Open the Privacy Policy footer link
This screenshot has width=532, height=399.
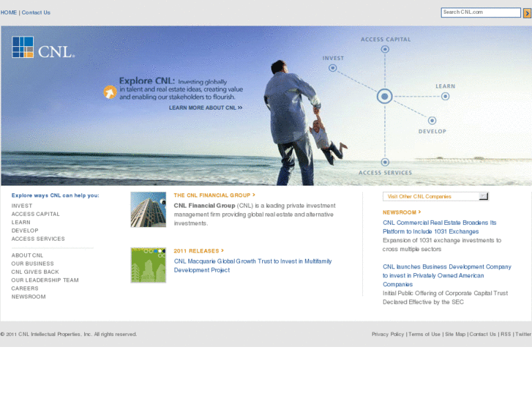[x=387, y=334]
